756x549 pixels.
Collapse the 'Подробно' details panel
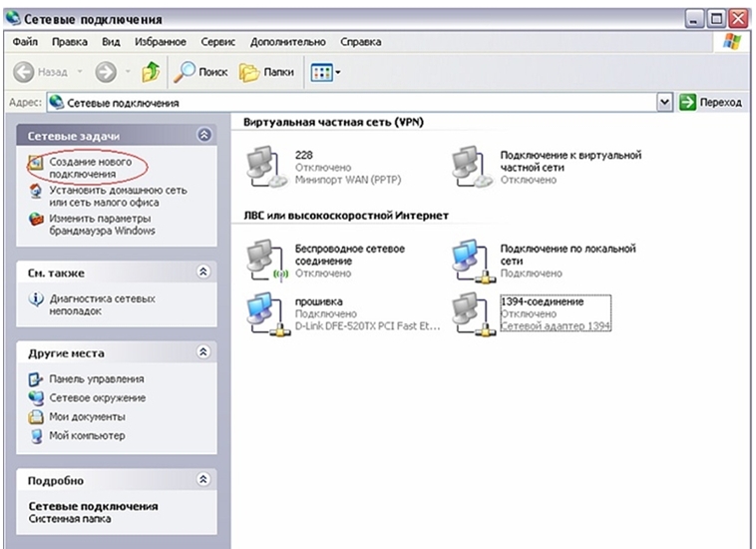tap(204, 480)
